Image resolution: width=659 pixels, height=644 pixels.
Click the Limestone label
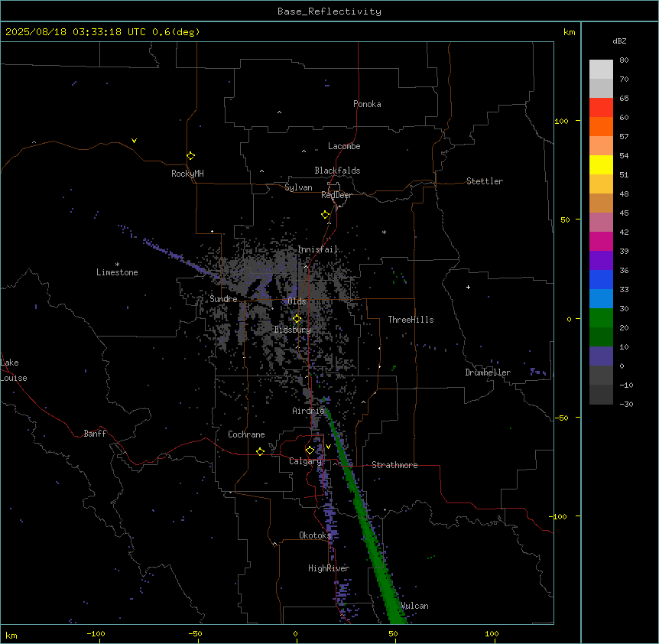coord(117,272)
